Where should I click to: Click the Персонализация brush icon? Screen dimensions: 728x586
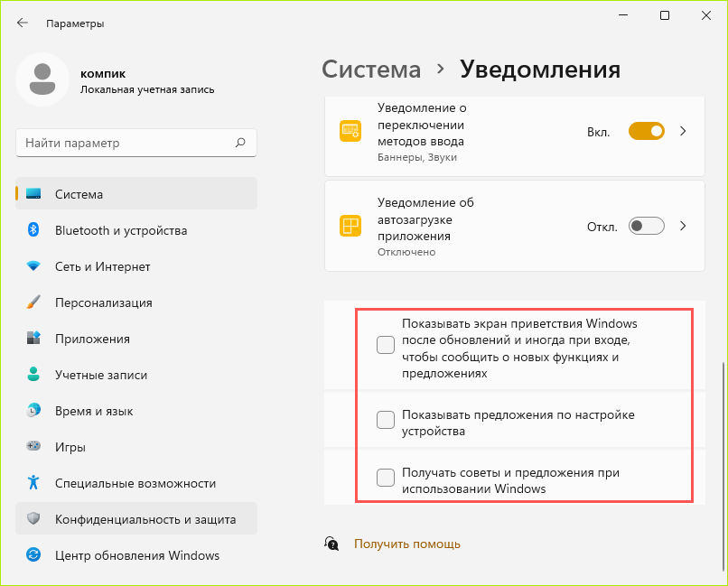(x=33, y=302)
